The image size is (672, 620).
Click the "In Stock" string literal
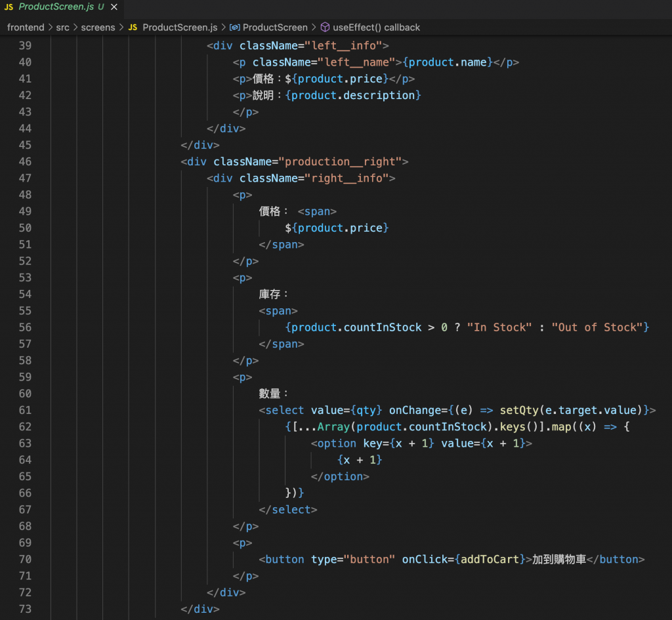pos(499,327)
